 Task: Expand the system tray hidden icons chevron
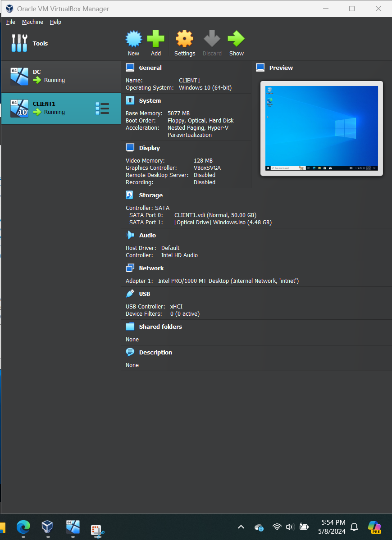click(241, 527)
